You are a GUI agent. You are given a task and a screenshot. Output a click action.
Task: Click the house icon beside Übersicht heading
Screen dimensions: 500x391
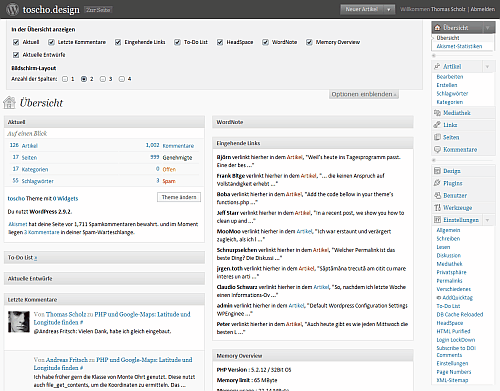click(9, 102)
